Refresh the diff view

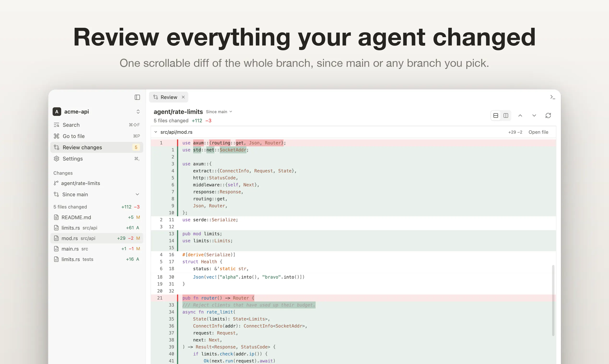tap(548, 115)
